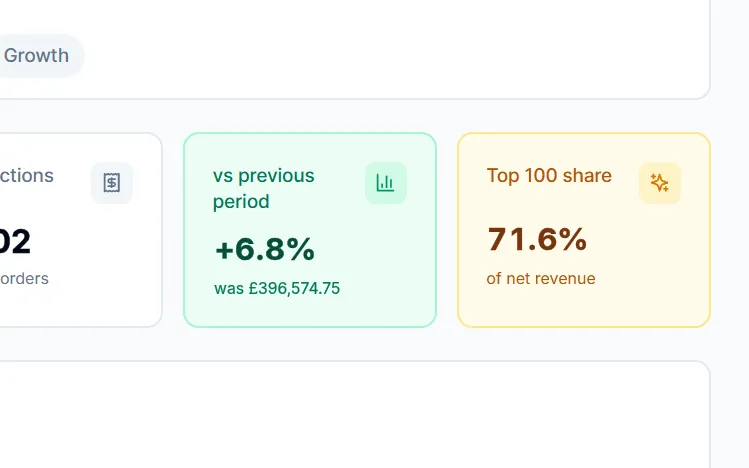Open the Top 100 share card
749x468 pixels.
coord(584,230)
